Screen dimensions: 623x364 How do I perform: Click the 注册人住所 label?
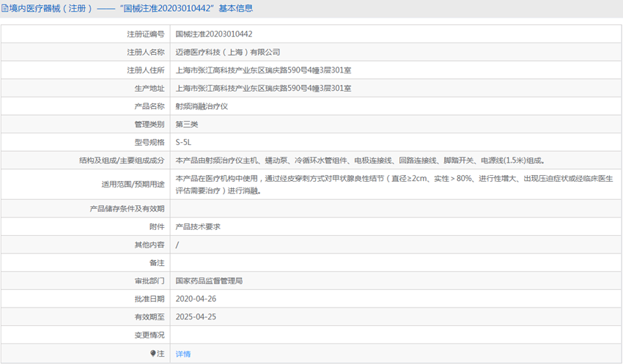coord(146,70)
